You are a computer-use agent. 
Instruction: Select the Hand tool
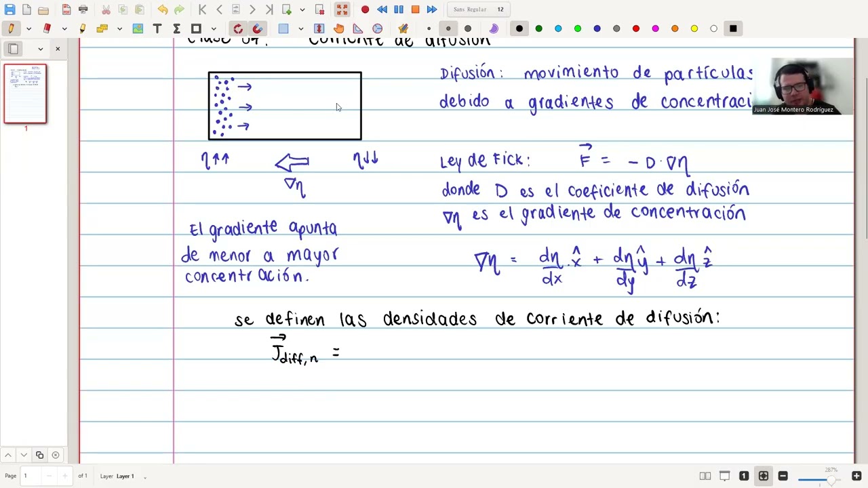point(339,28)
